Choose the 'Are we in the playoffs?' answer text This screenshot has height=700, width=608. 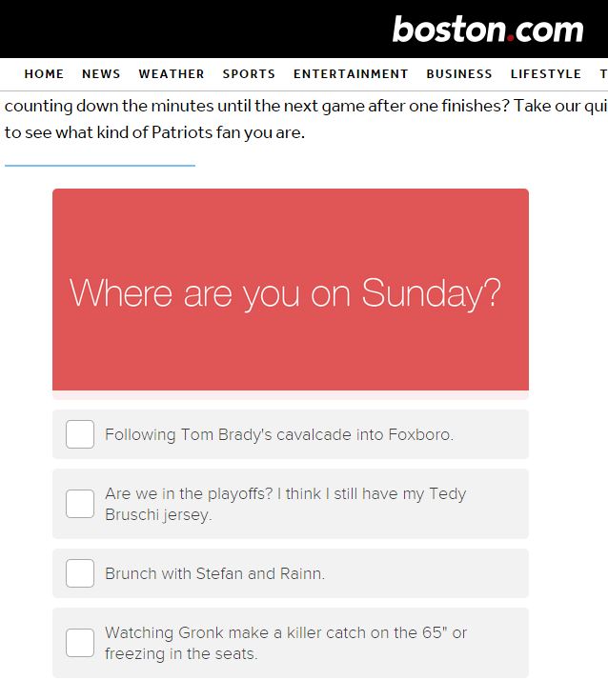click(x=286, y=504)
